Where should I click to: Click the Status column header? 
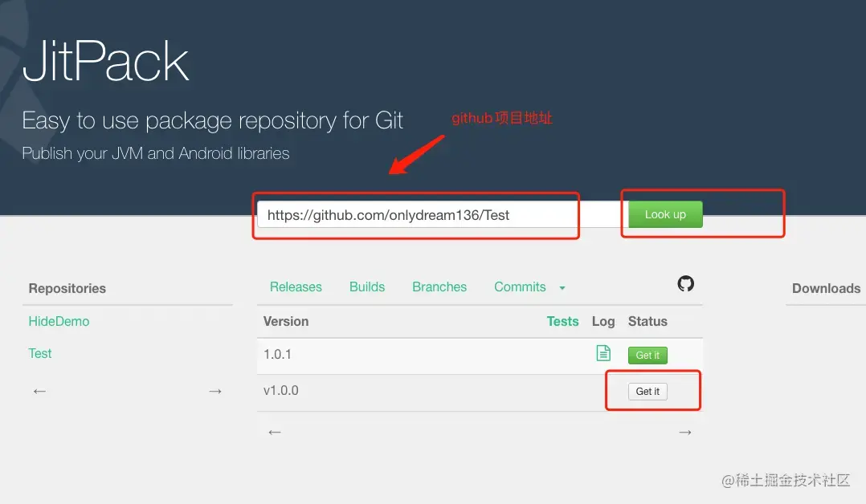[647, 321]
